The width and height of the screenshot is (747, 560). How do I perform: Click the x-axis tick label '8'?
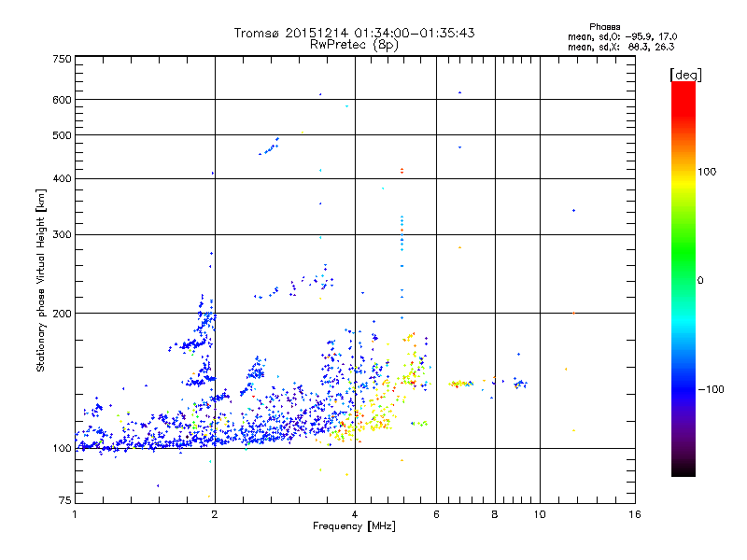(x=495, y=514)
